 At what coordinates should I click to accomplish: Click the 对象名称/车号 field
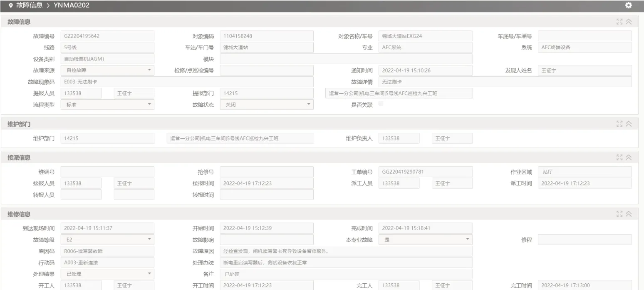tap(426, 36)
